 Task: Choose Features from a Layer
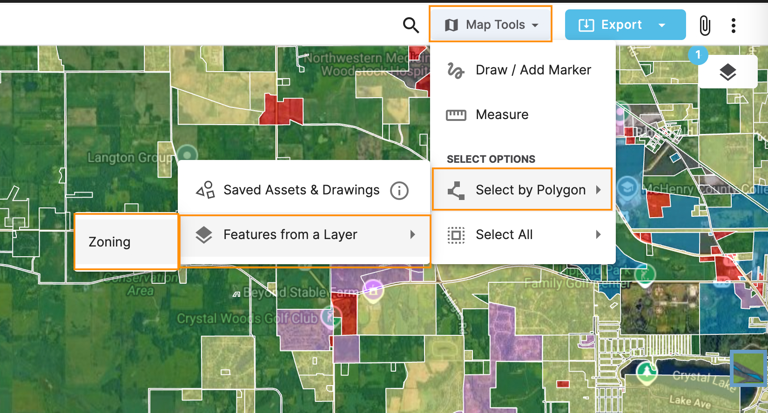pyautogui.click(x=305, y=235)
